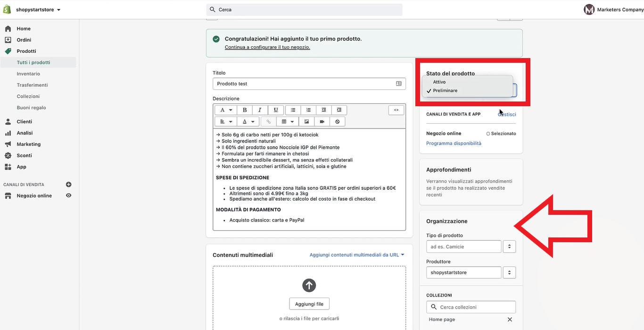Toggle bold formatting in description editor
The width and height of the screenshot is (644, 330).
(x=245, y=110)
